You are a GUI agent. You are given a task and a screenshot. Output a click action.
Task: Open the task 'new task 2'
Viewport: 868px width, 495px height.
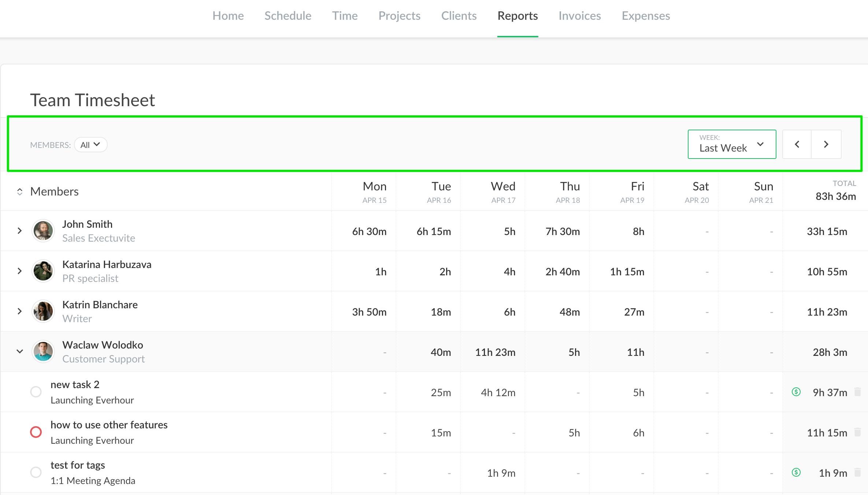tap(75, 384)
